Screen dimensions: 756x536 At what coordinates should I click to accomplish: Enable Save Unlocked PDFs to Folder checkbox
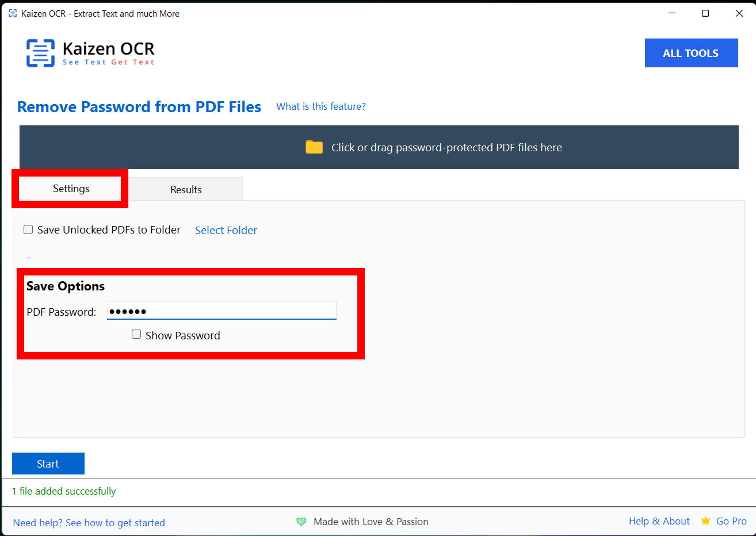coord(28,230)
